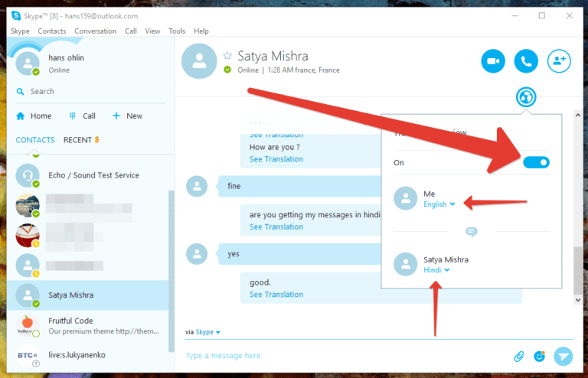Create a New conversation
Screen dimensions: 588x378
click(127, 116)
